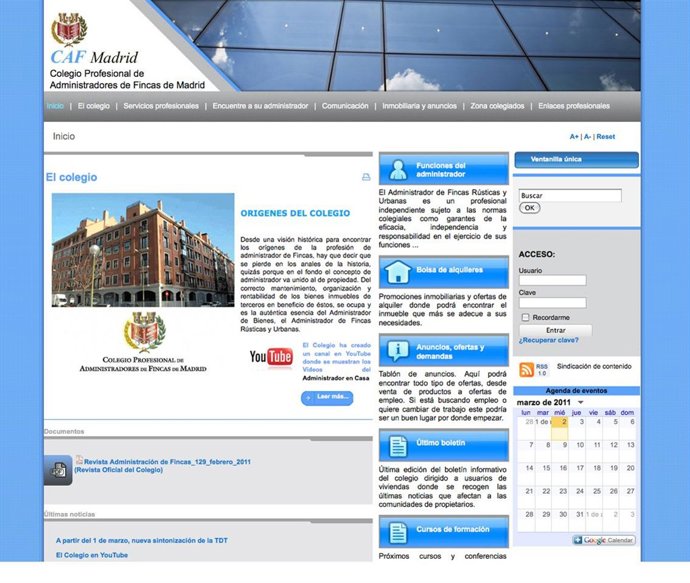Click the Sindicación de contenido text
Image resolution: width=690 pixels, height=583 pixels.
tap(594, 366)
